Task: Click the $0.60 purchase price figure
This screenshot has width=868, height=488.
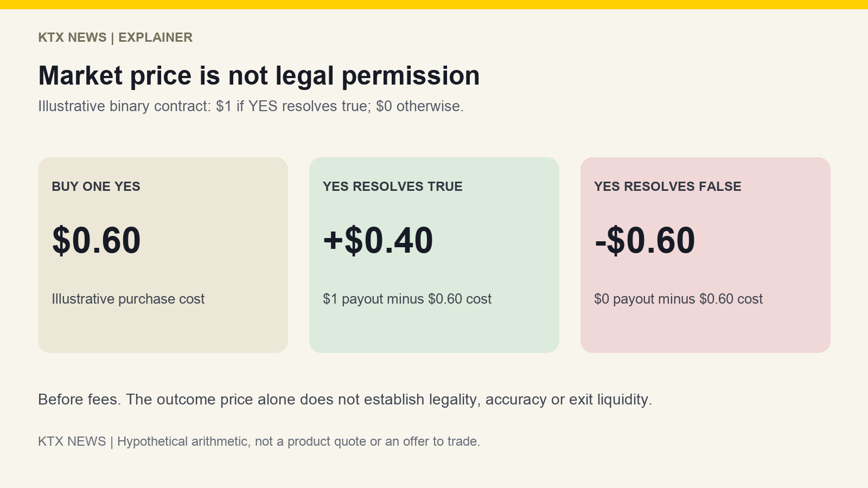Action: point(97,240)
